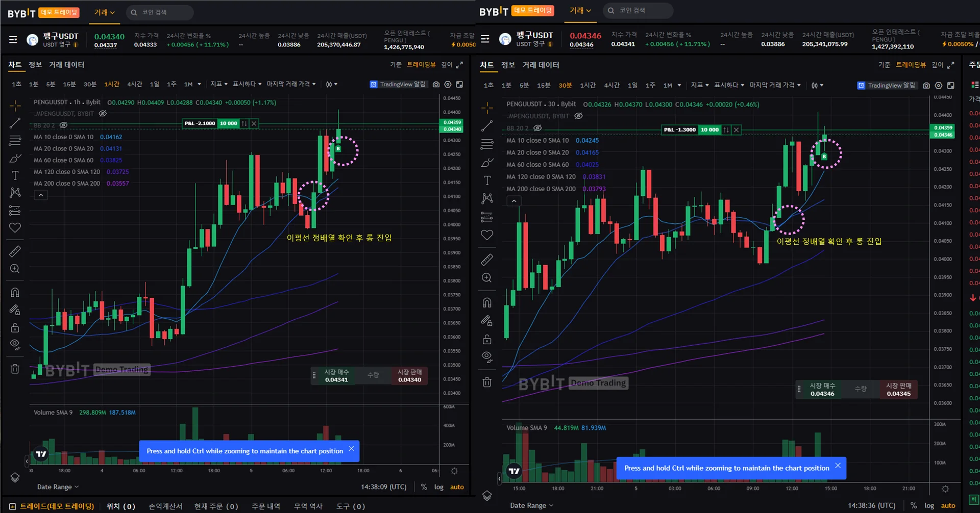The width and height of the screenshot is (980, 513).
Task: Select crosshair cursor tool in left chart
Action: coord(15,106)
